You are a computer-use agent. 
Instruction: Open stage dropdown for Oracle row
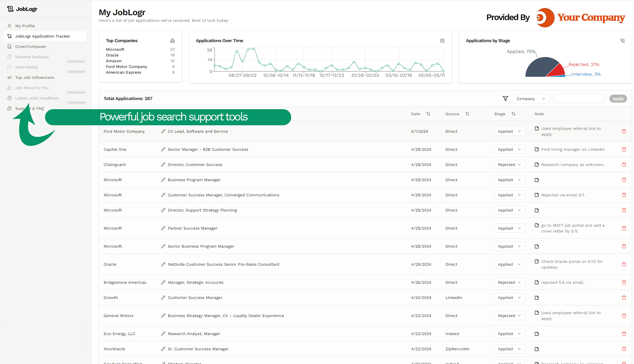click(x=509, y=264)
